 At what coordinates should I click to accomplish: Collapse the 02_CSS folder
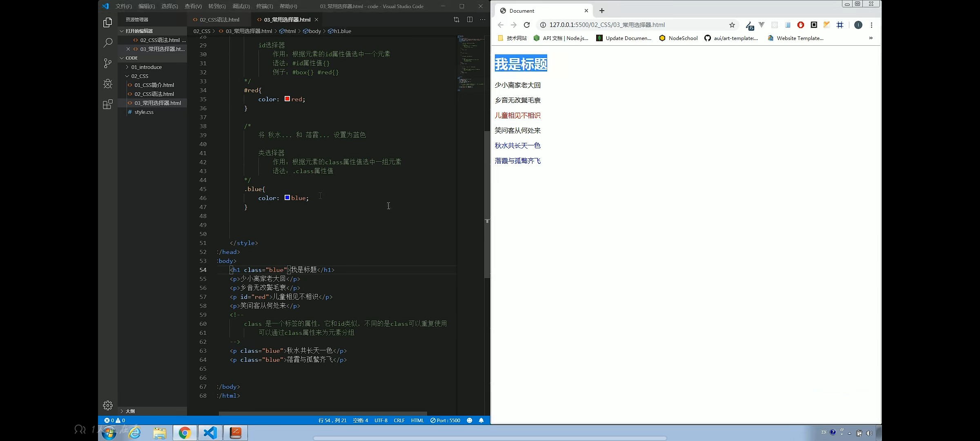click(x=152, y=76)
